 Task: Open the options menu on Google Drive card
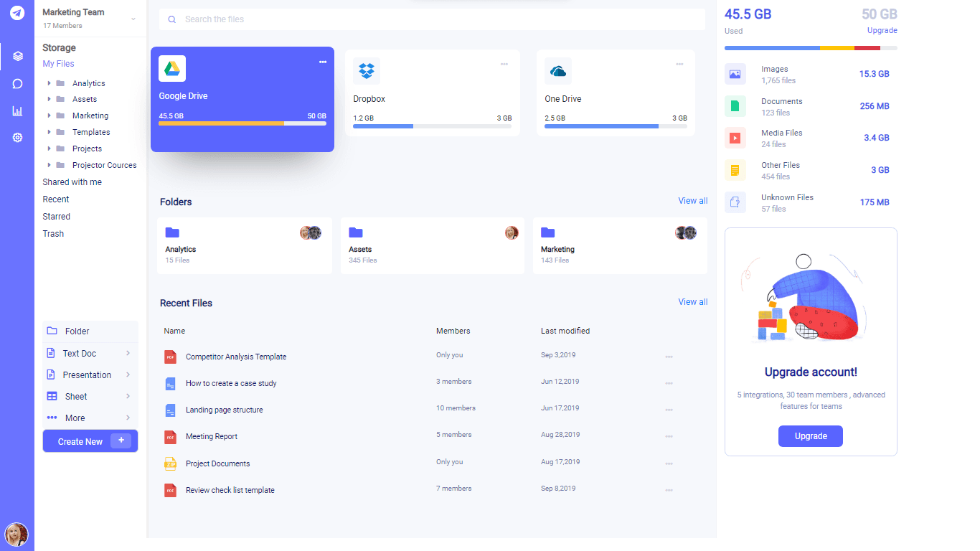[x=323, y=62]
